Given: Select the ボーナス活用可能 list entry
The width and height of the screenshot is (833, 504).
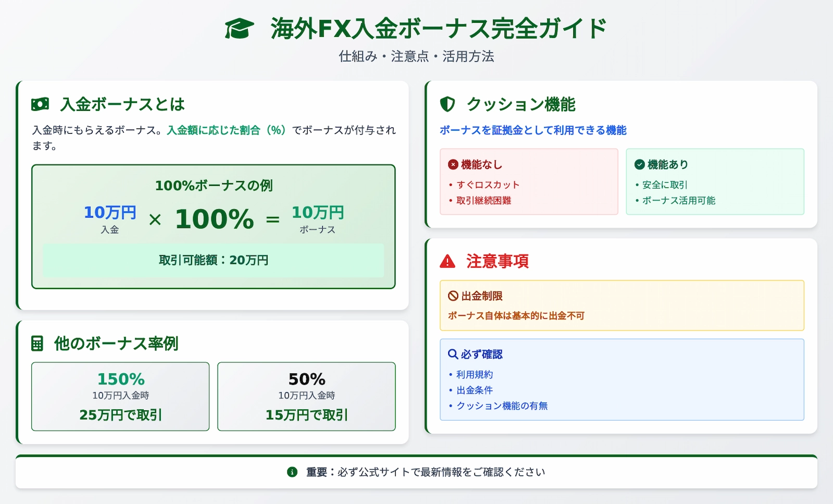Looking at the screenshot, I should click(678, 200).
